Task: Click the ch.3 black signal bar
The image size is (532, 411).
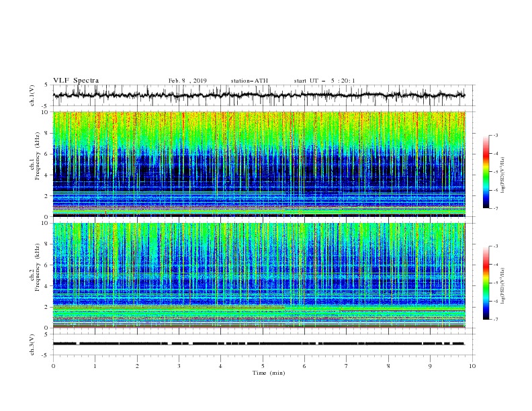Action: (259, 344)
